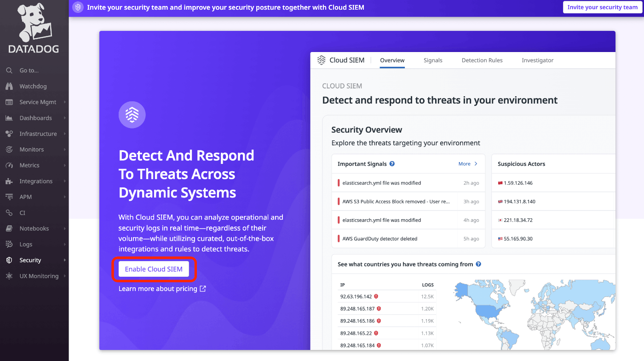Expand the Monitors submenu arrow

65,150
